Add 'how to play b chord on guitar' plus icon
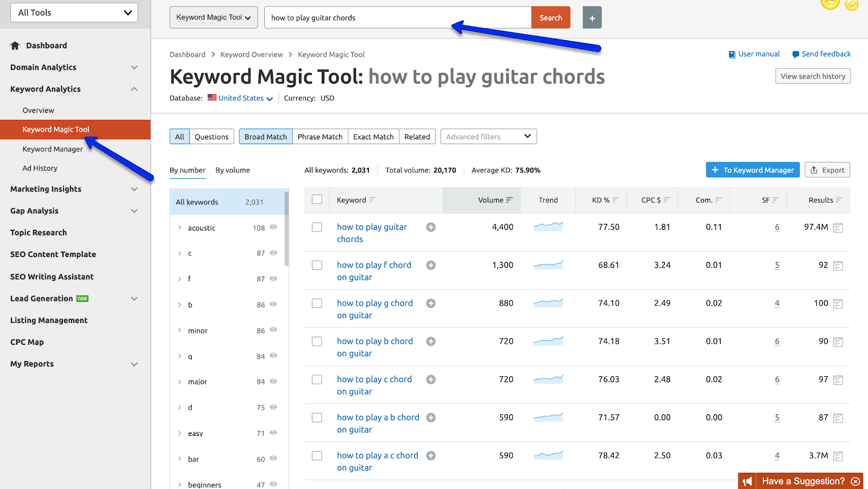The width and height of the screenshot is (868, 489). (x=431, y=341)
